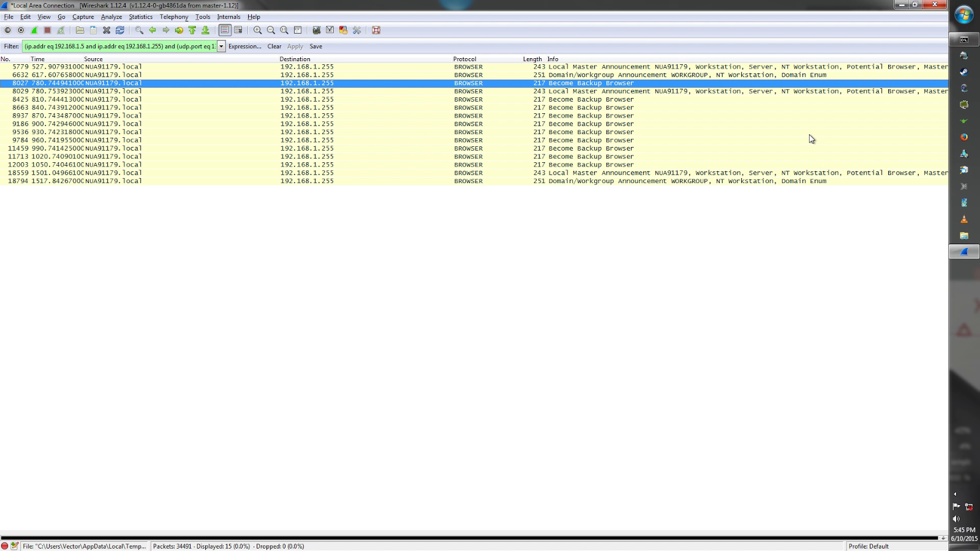Image resolution: width=980 pixels, height=551 pixels.
Task: Start a new live capture (green fin)
Action: 34,30
